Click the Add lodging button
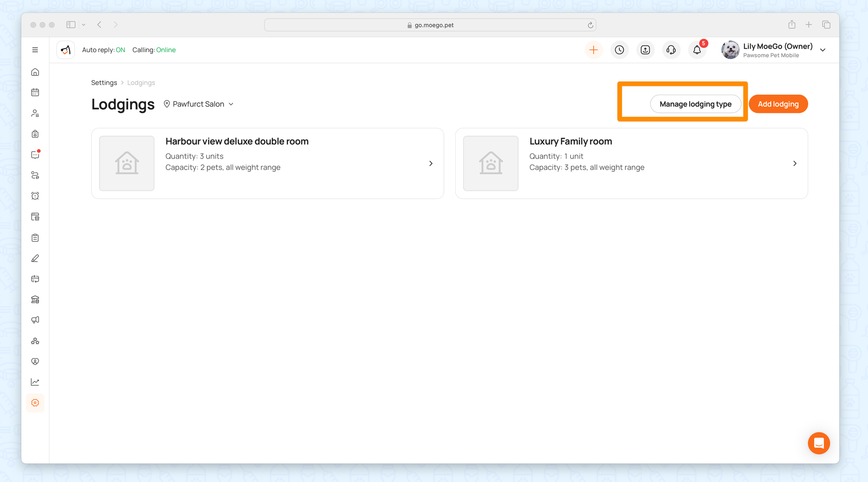868x482 pixels. click(x=778, y=104)
